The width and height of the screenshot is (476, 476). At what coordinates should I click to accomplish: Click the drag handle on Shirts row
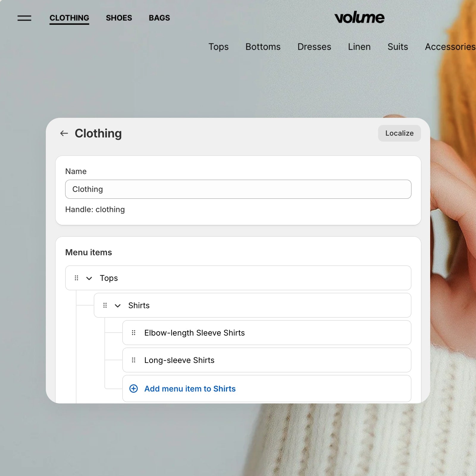(x=105, y=305)
